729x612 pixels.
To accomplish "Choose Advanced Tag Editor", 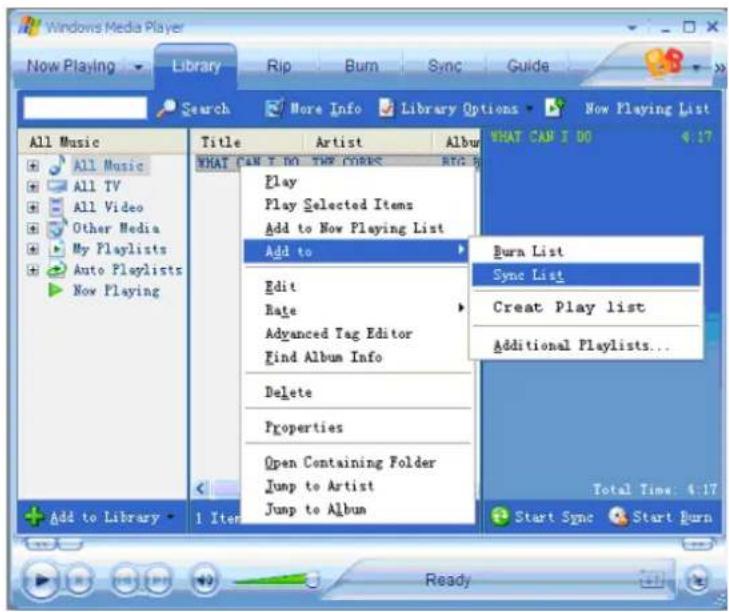I will [359, 333].
